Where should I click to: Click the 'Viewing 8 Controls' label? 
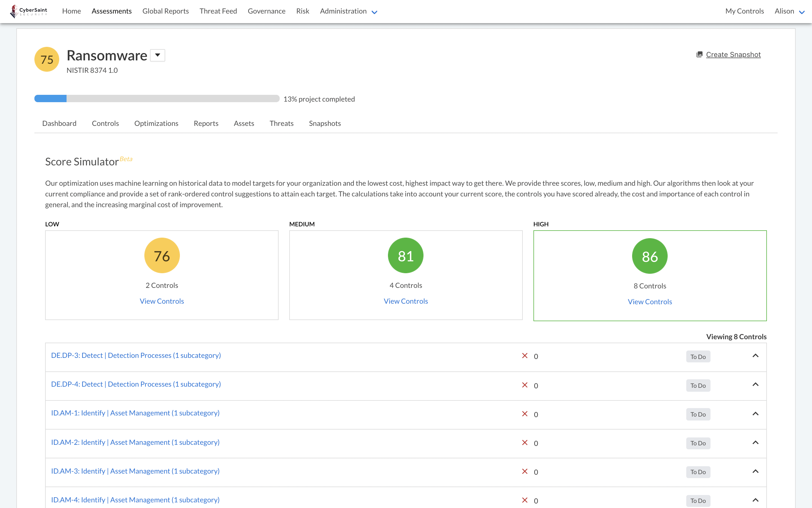736,337
